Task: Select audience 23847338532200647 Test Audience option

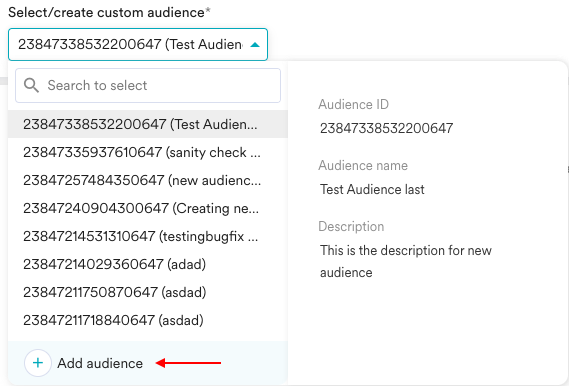Action: (x=148, y=124)
